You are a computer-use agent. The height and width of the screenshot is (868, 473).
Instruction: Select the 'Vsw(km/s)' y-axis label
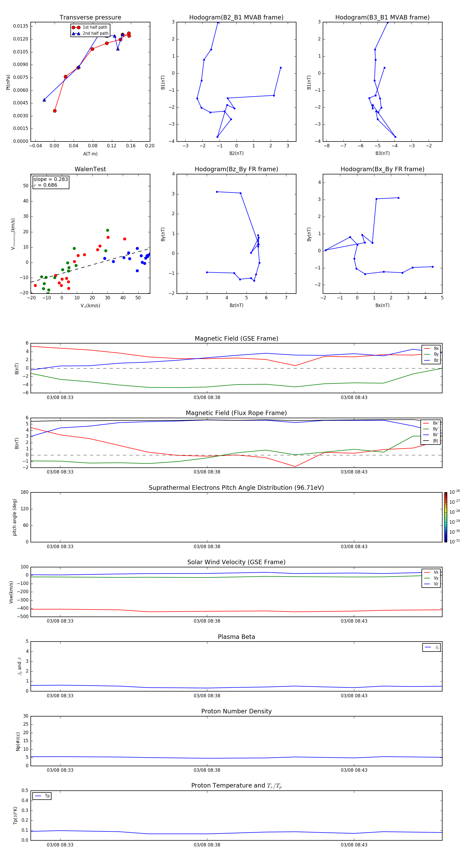[11, 592]
